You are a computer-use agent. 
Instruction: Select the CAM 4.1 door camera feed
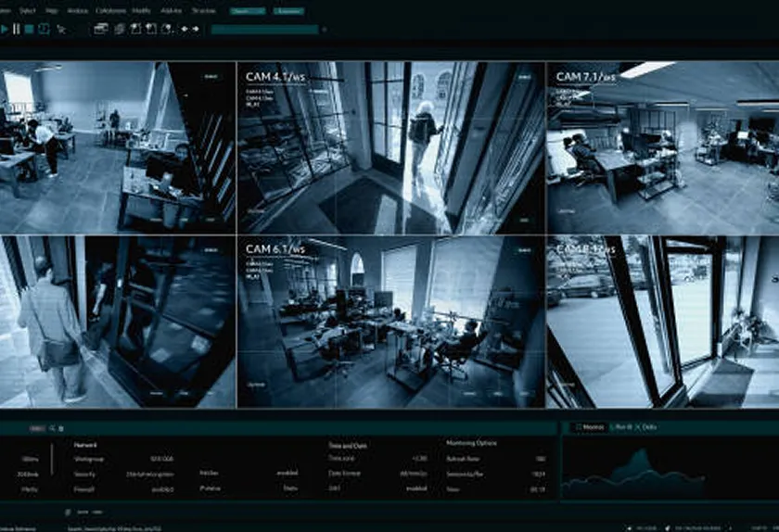[391, 147]
